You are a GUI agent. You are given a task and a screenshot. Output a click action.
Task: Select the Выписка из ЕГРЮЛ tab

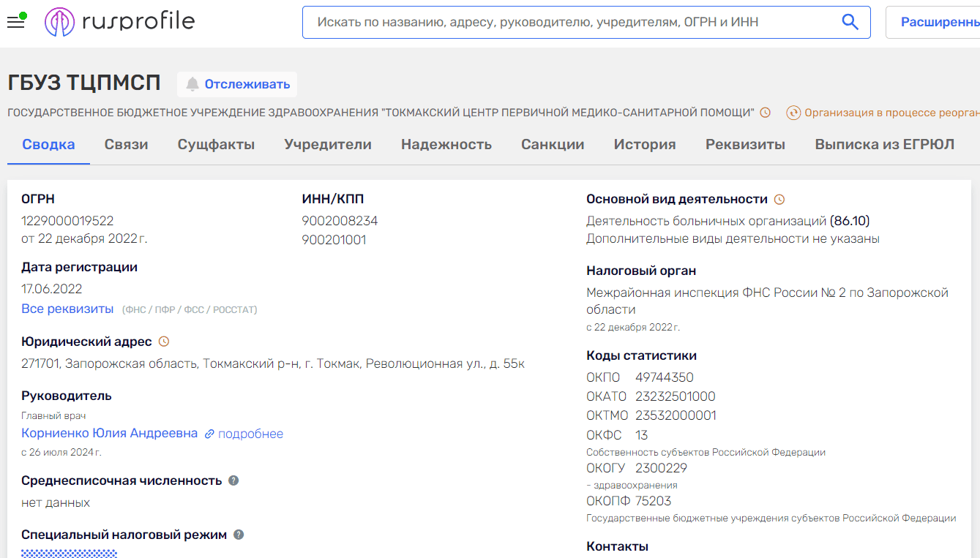coord(884,144)
